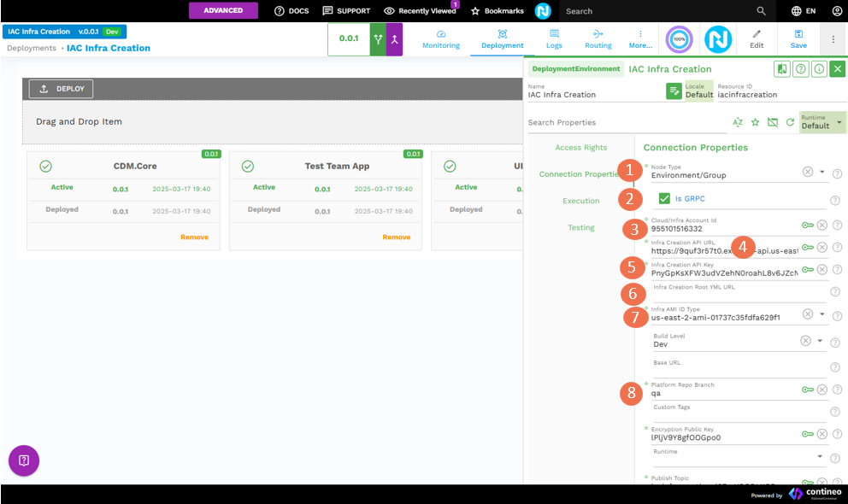
Task: Click the green edit name icon
Action: tap(674, 91)
